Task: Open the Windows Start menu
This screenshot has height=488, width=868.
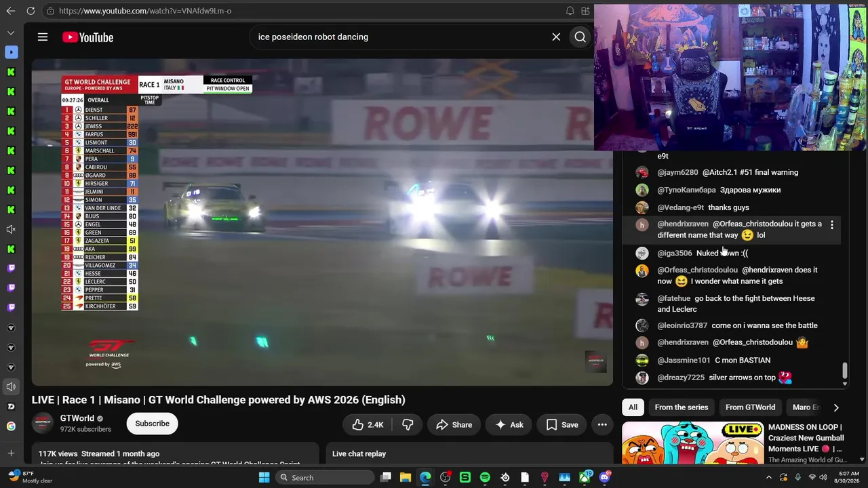Action: click(264, 477)
